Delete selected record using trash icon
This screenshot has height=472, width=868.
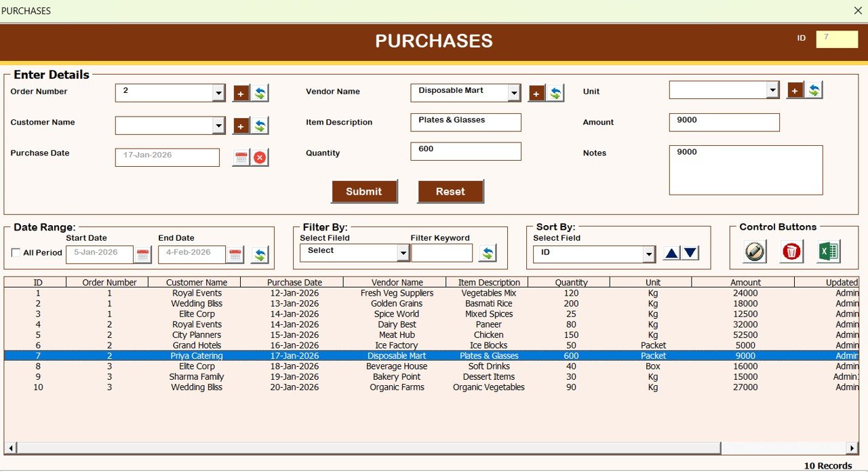tap(791, 252)
